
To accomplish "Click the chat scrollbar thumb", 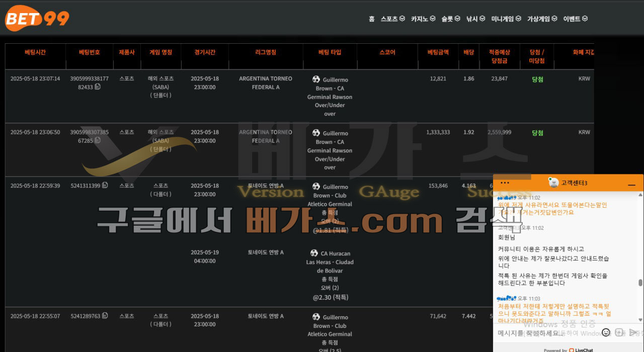I will coord(640,283).
